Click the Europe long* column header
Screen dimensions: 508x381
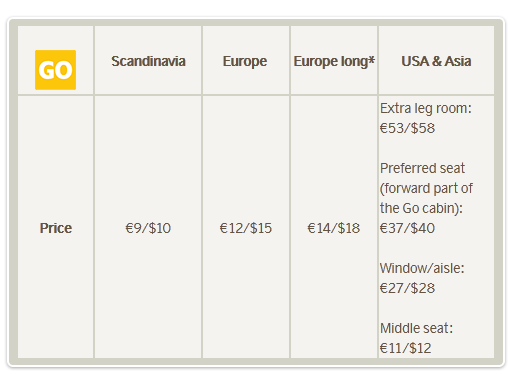pyautogui.click(x=334, y=62)
